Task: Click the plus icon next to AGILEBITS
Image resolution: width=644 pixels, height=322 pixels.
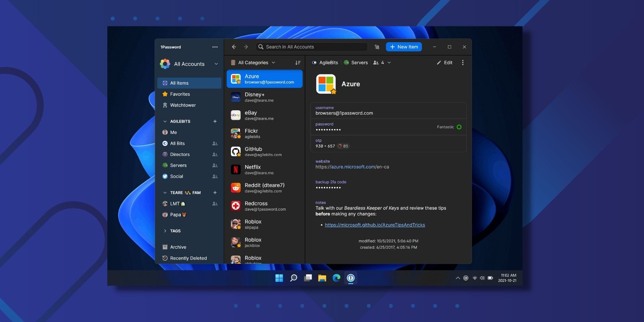Action: 215,122
